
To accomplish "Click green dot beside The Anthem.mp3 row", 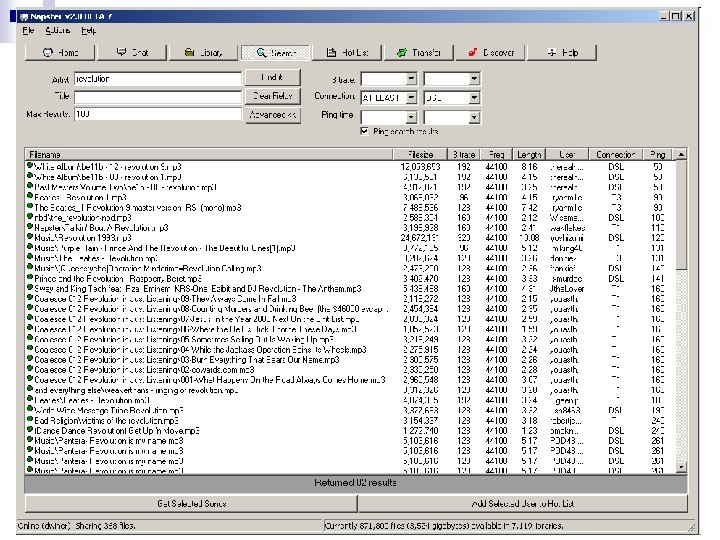I will click(x=30, y=287).
